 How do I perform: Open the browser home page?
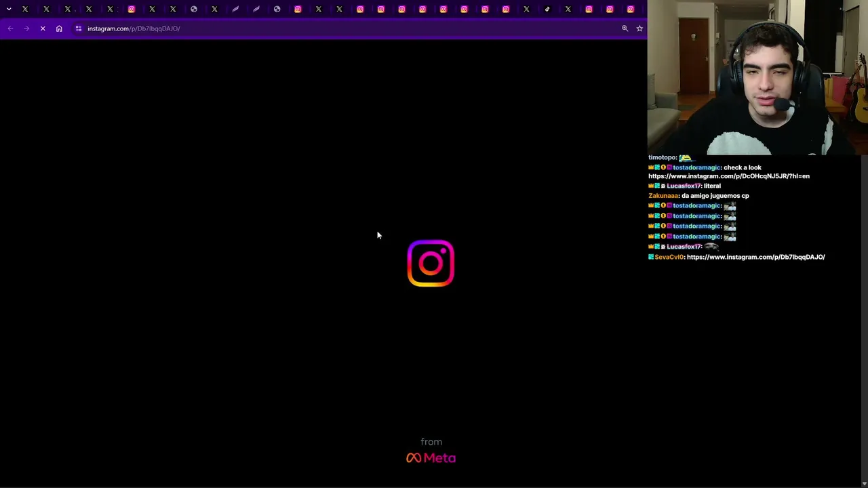[x=59, y=28]
